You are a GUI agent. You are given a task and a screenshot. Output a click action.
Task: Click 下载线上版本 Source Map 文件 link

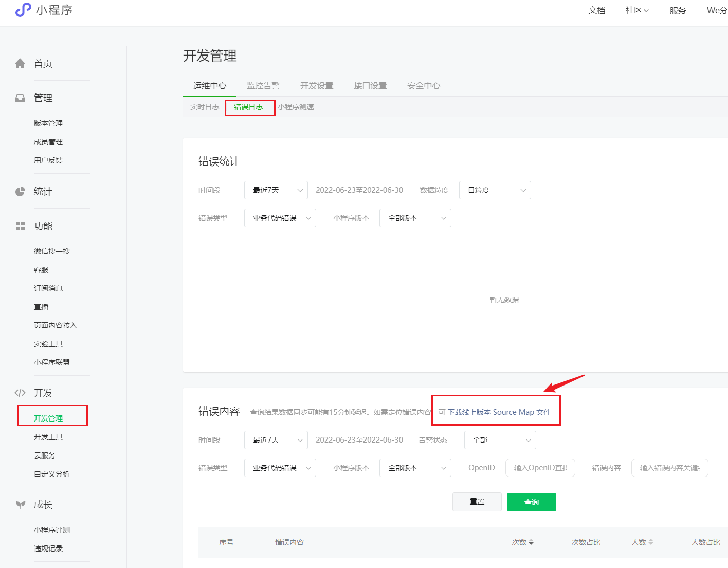(499, 412)
